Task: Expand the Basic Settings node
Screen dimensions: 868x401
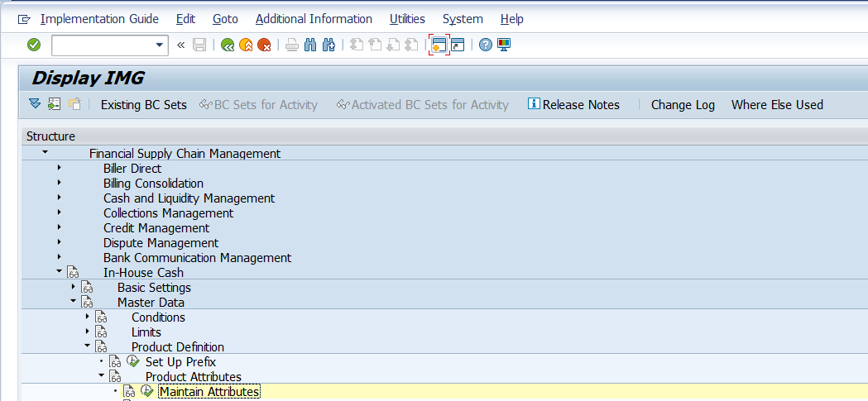Action: click(73, 287)
